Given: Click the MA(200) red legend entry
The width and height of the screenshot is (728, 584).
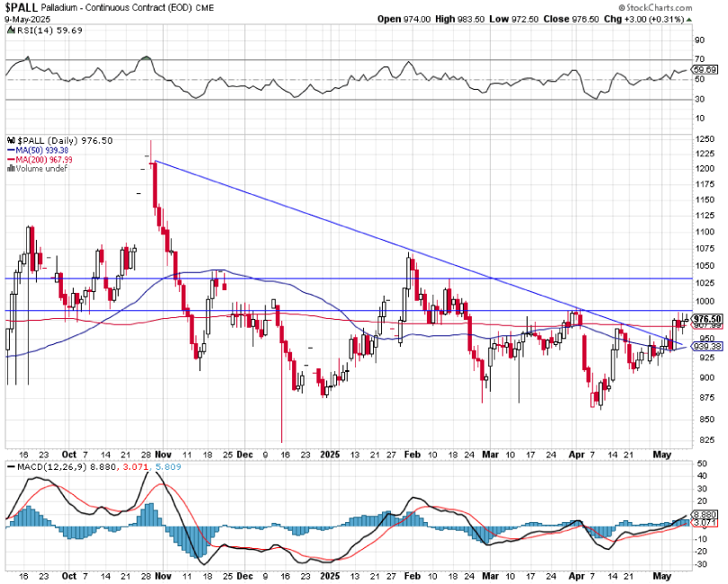Looking at the screenshot, I should coord(49,159).
